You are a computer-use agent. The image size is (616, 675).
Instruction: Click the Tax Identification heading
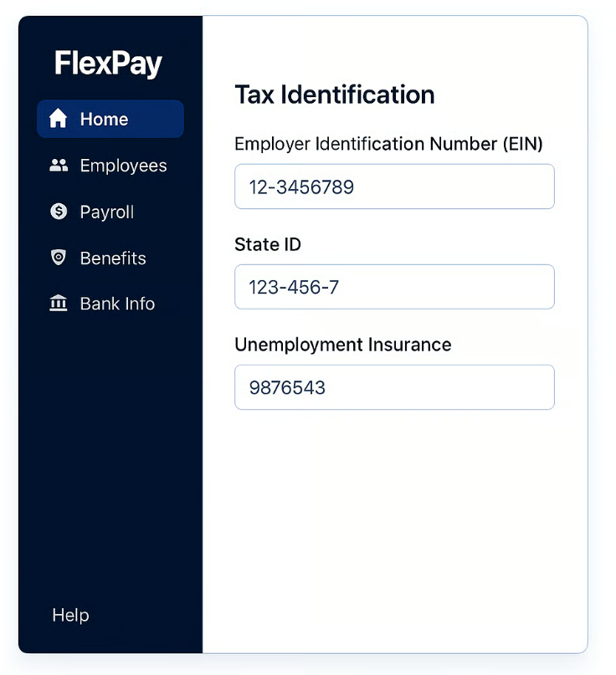(334, 95)
